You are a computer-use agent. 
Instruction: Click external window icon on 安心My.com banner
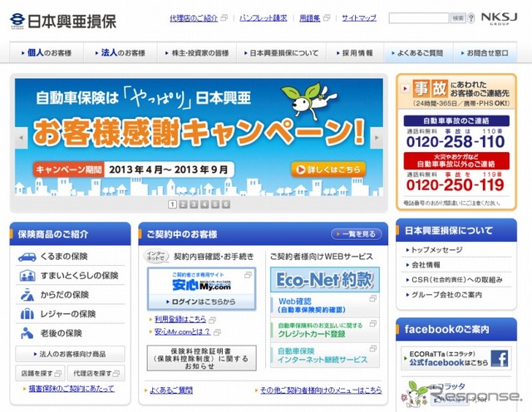click(x=248, y=275)
